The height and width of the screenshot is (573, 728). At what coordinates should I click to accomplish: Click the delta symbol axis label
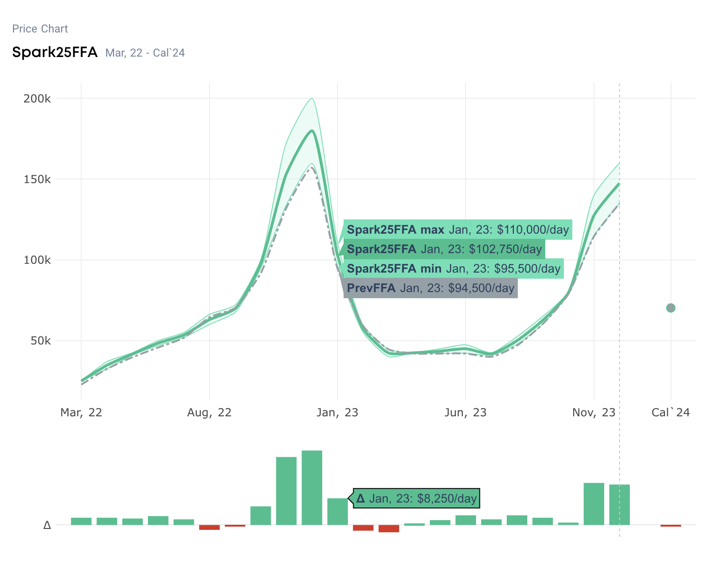tap(47, 525)
